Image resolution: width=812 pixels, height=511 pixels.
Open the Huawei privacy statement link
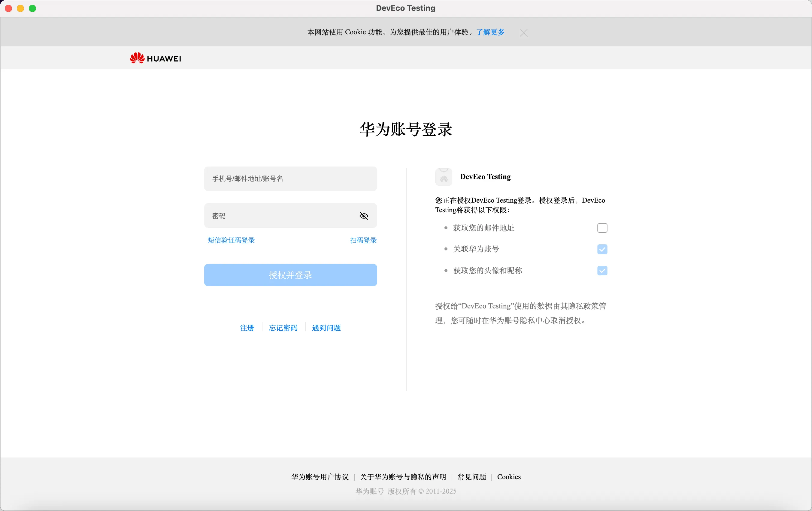coord(403,476)
